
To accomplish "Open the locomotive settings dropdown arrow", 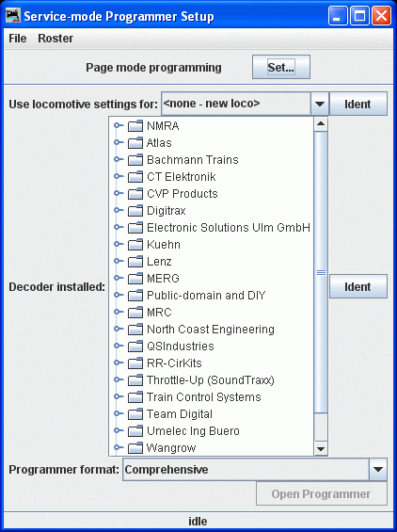I will (x=319, y=104).
